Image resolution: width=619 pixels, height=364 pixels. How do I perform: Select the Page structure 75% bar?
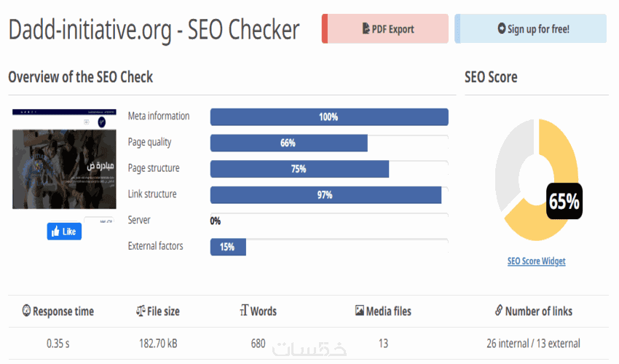[299, 169]
